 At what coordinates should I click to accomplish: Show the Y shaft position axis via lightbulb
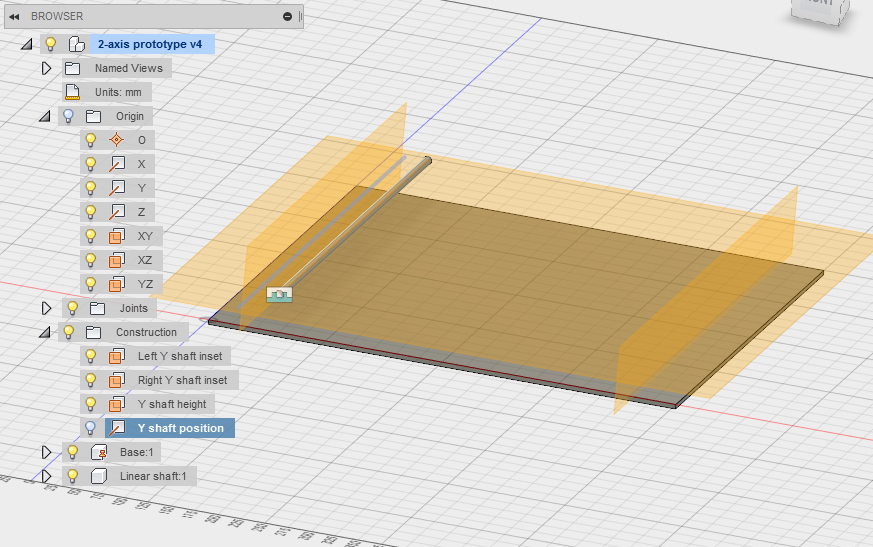coord(92,428)
